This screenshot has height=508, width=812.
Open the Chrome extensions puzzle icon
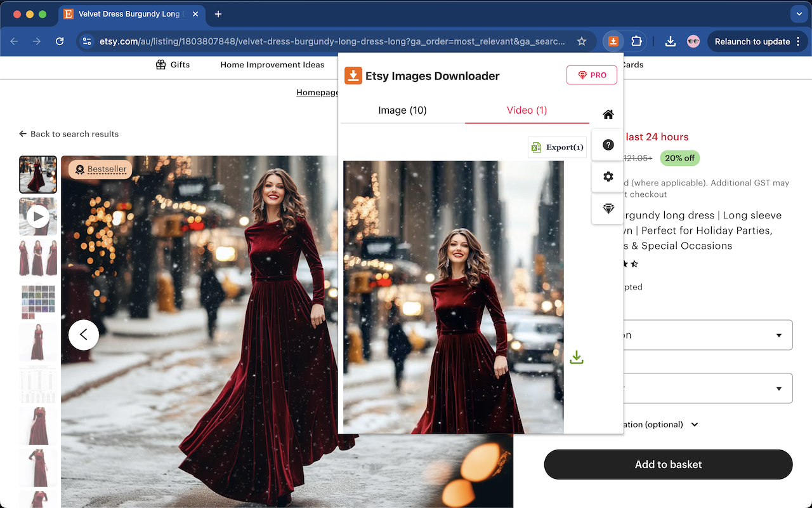[636, 41]
